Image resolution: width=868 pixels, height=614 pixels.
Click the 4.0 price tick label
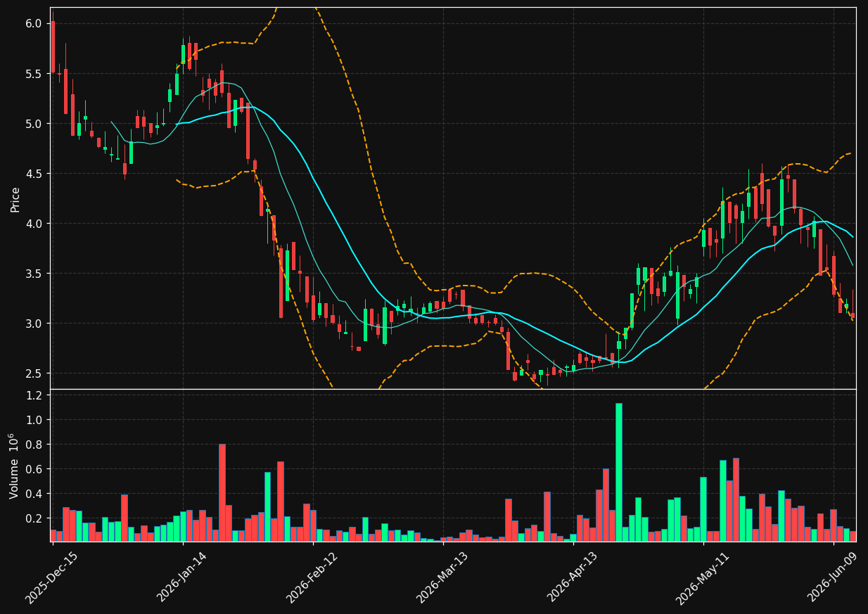pyautogui.click(x=33, y=224)
